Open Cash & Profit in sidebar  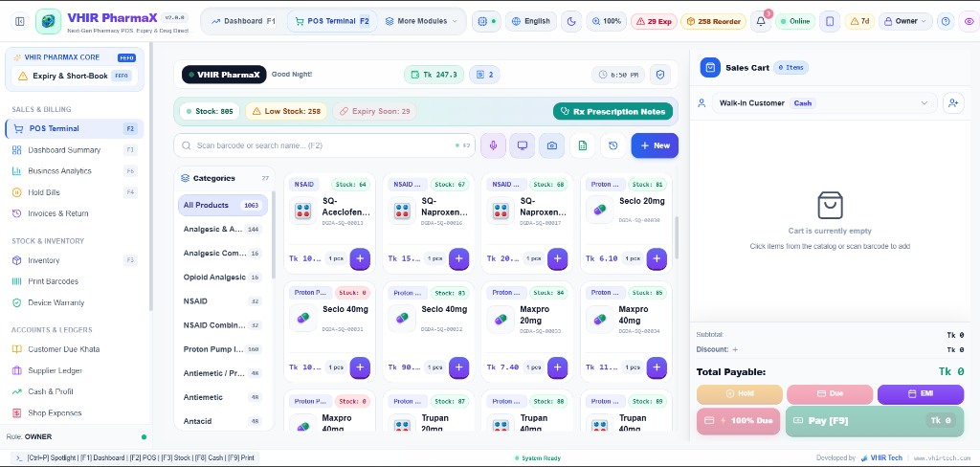pos(75,392)
